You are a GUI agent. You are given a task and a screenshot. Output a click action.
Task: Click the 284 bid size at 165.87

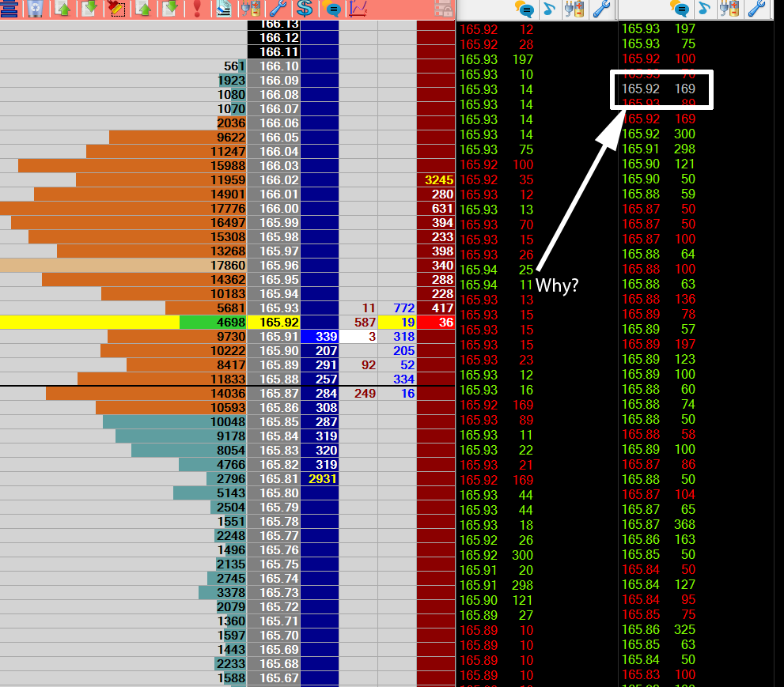tap(320, 393)
